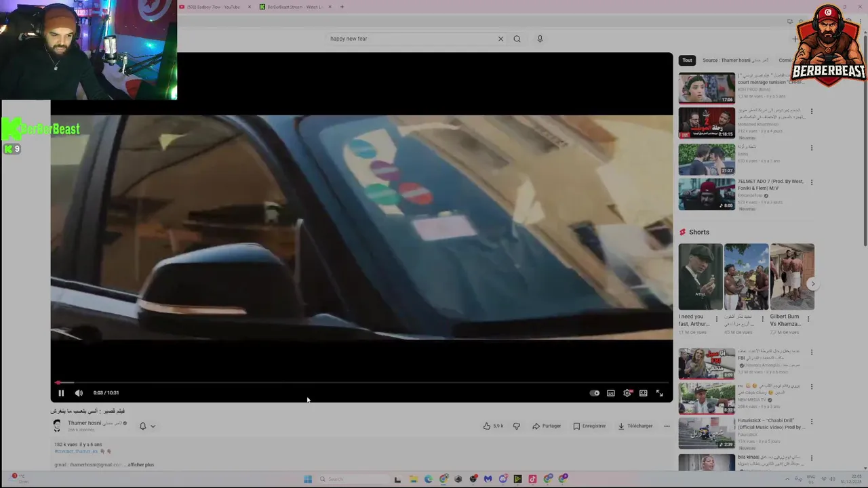The height and width of the screenshot is (488, 868).
Task: Open the channel avatar of Thamer hosni
Action: pyautogui.click(x=57, y=426)
